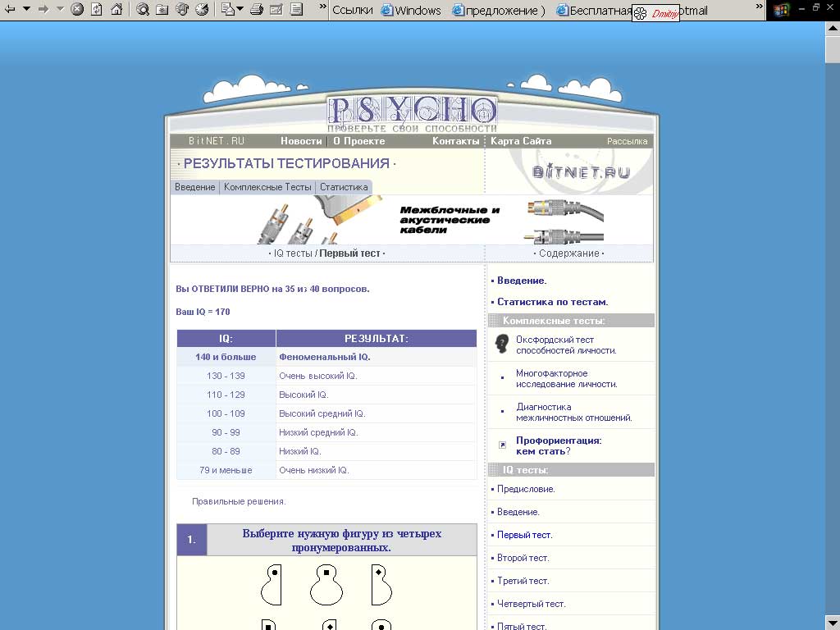
Task: Open the Mail button dropdown arrow
Action: click(x=240, y=10)
